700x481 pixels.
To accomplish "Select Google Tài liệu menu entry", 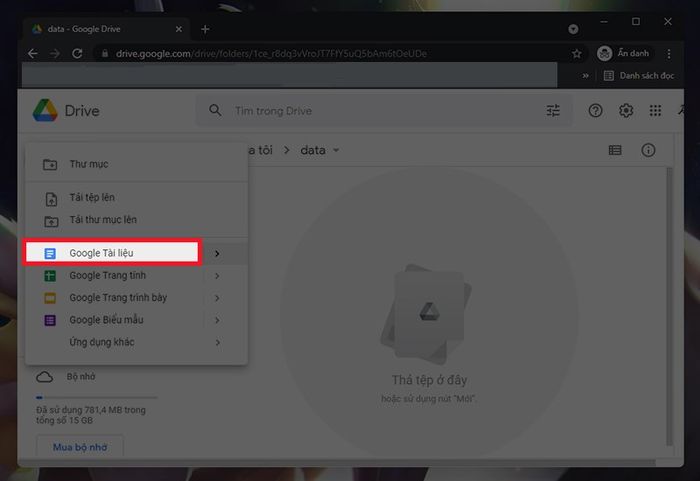I will (x=112, y=253).
